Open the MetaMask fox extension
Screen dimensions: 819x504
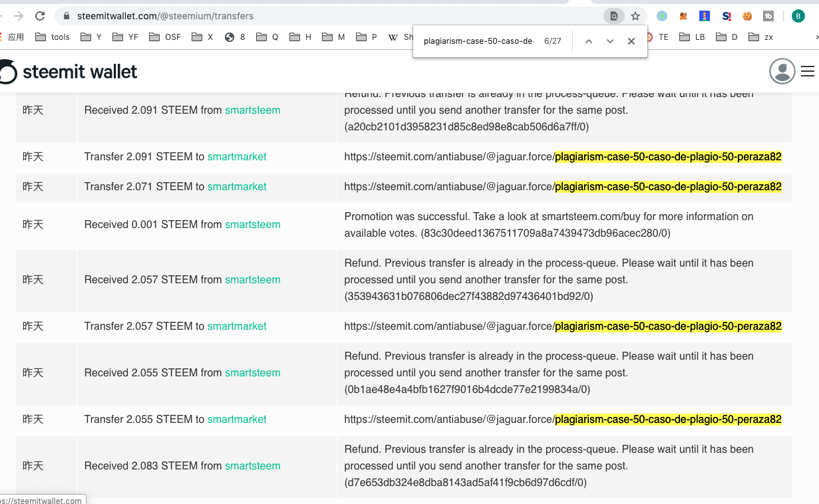point(683,16)
